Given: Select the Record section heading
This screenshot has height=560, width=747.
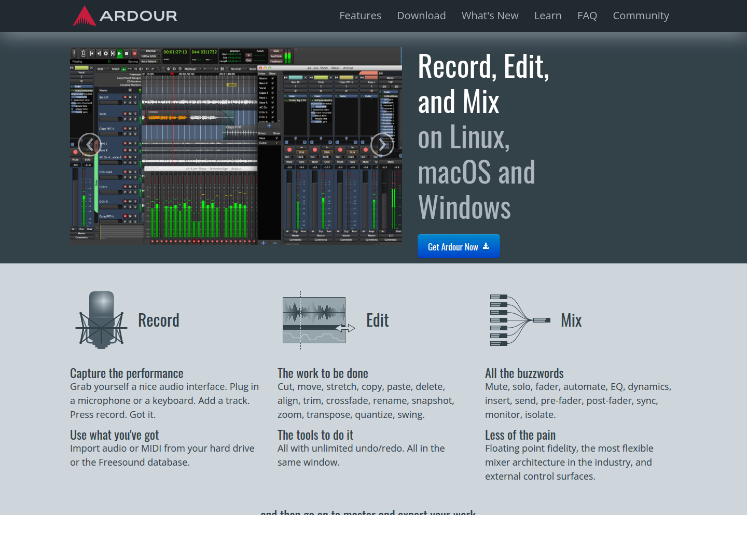Looking at the screenshot, I should 159,320.
